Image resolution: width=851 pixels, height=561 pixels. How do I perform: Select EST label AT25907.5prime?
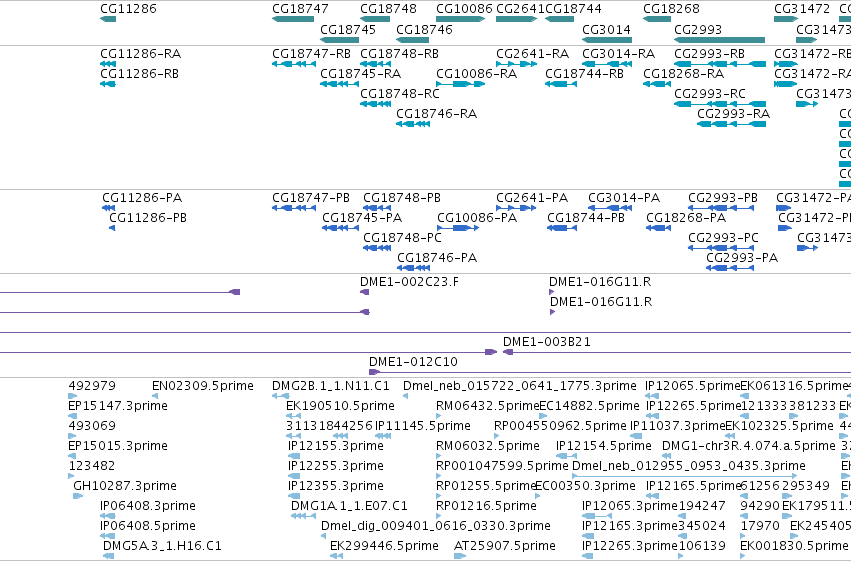(505, 546)
